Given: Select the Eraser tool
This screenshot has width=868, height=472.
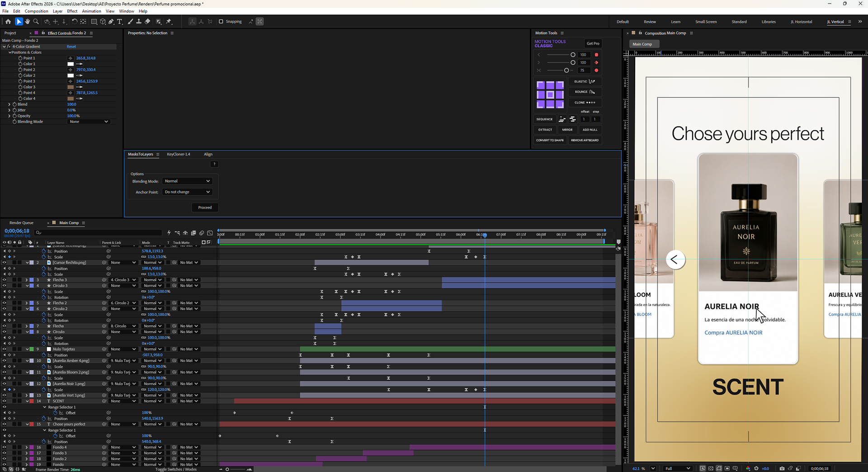Looking at the screenshot, I should coord(147,21).
